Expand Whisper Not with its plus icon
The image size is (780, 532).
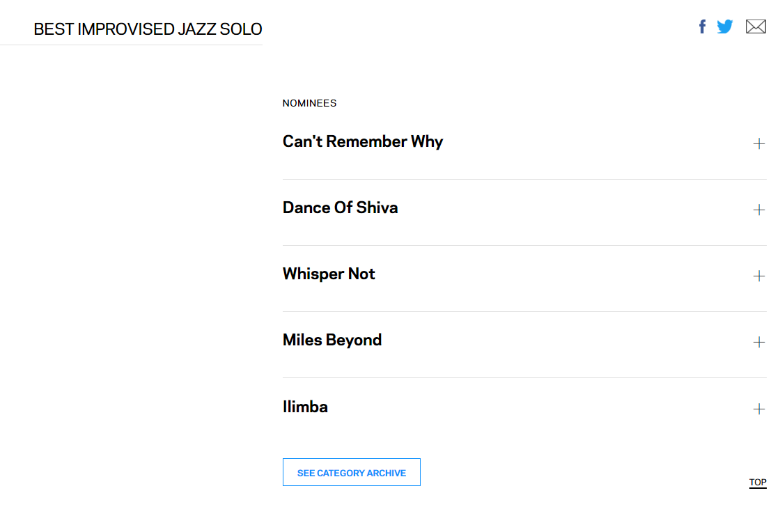tap(759, 276)
